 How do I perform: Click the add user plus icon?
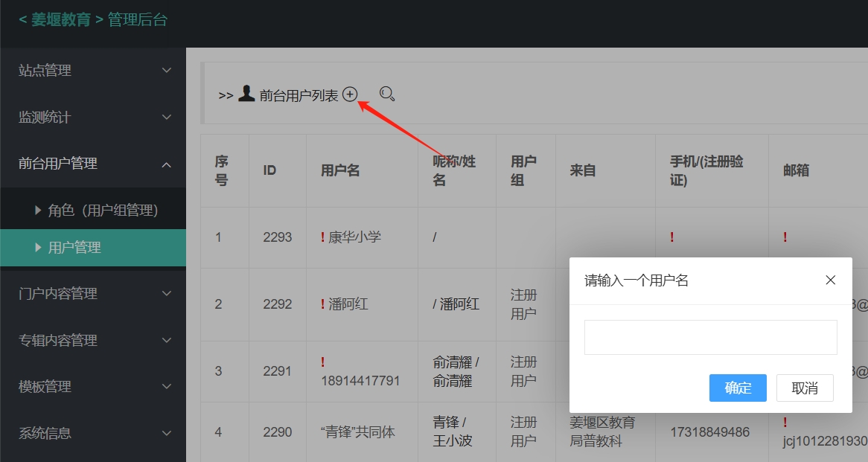[x=350, y=94]
